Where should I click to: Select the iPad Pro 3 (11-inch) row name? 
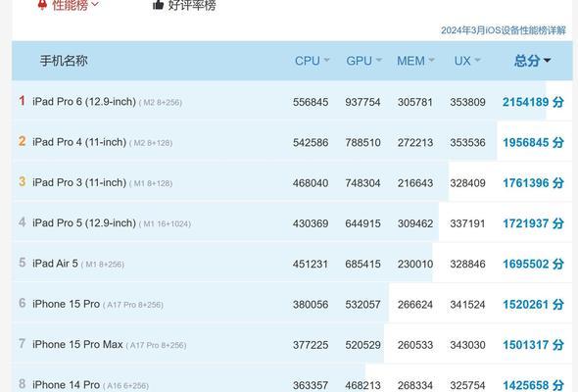[79, 182]
